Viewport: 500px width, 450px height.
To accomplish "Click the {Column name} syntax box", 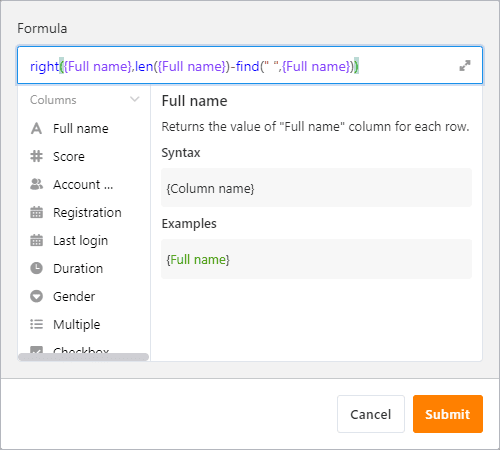I will coord(316,188).
